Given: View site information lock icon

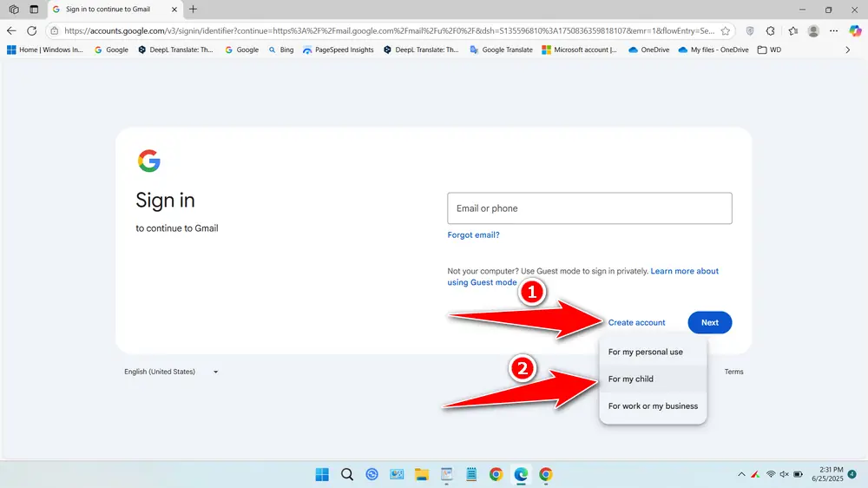Looking at the screenshot, I should pos(54,31).
